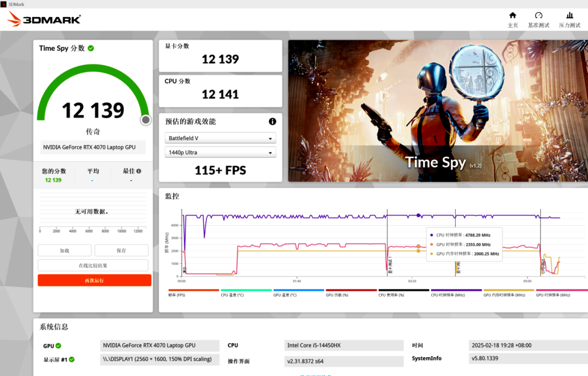Screen dimensions: 588x376
Task: Click the Intel Core i5-14450HX field
Action: (x=344, y=346)
